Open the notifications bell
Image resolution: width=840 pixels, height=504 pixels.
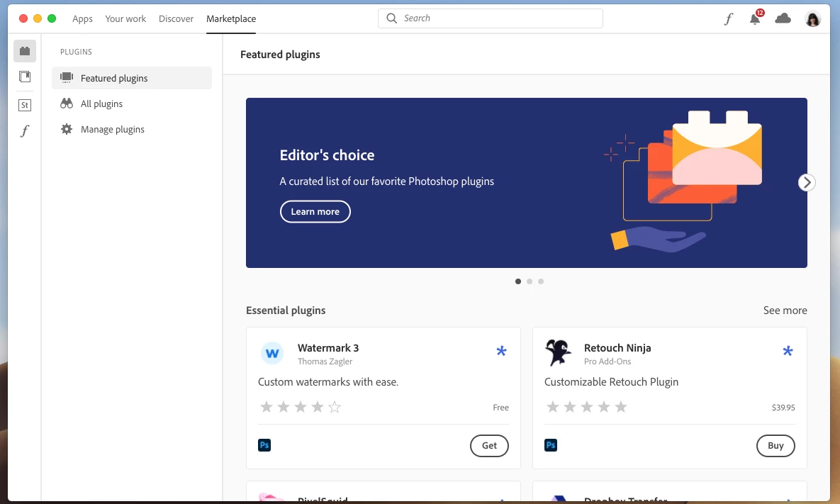[x=755, y=18]
